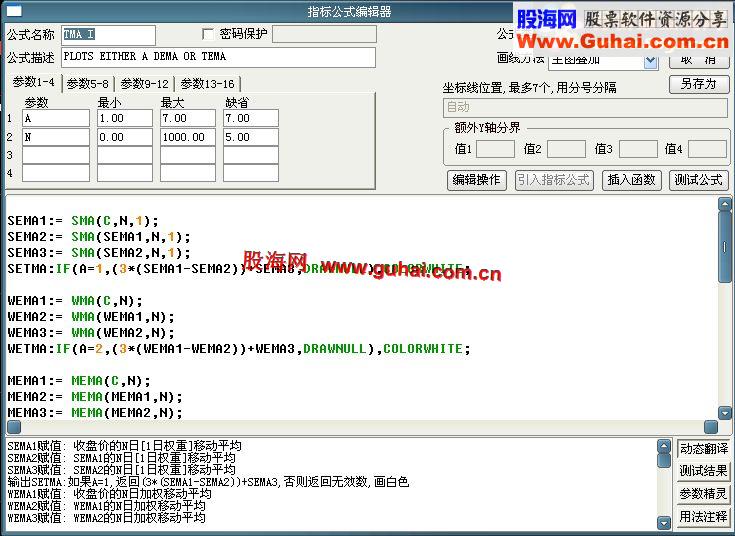Click the WETMA:IF(A=2 formula line
Image resolution: width=735 pixels, height=536 pixels.
(239, 349)
